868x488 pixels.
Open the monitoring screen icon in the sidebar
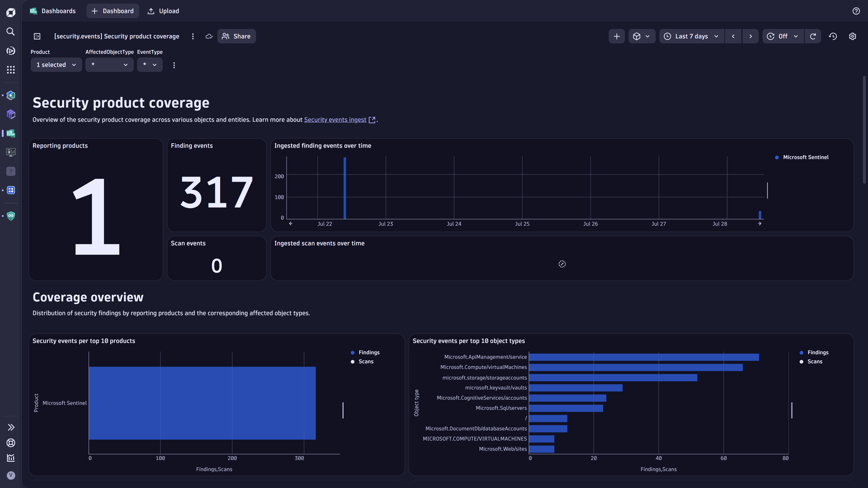point(10,152)
